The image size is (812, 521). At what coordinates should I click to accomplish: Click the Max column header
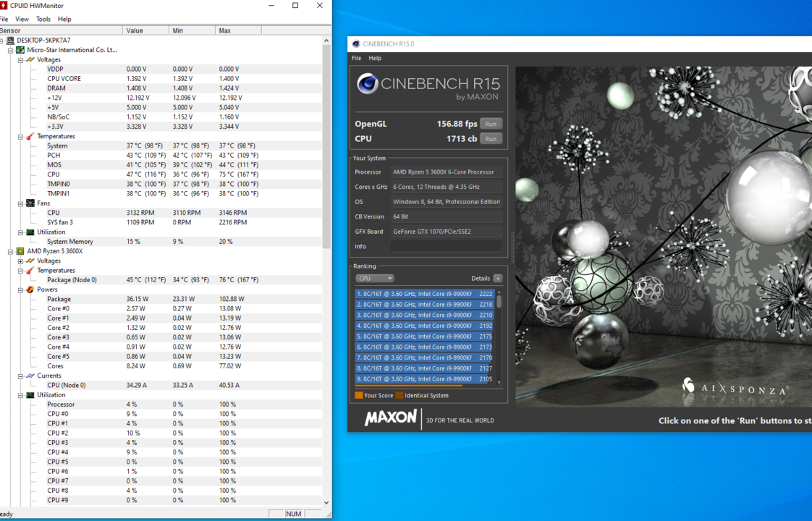point(238,30)
